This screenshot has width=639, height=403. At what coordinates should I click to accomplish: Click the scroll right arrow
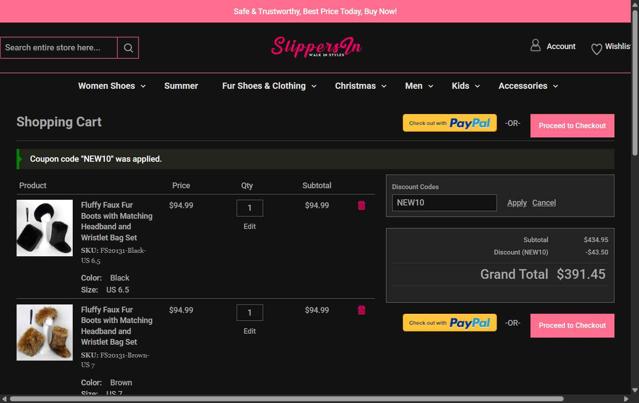click(626, 399)
